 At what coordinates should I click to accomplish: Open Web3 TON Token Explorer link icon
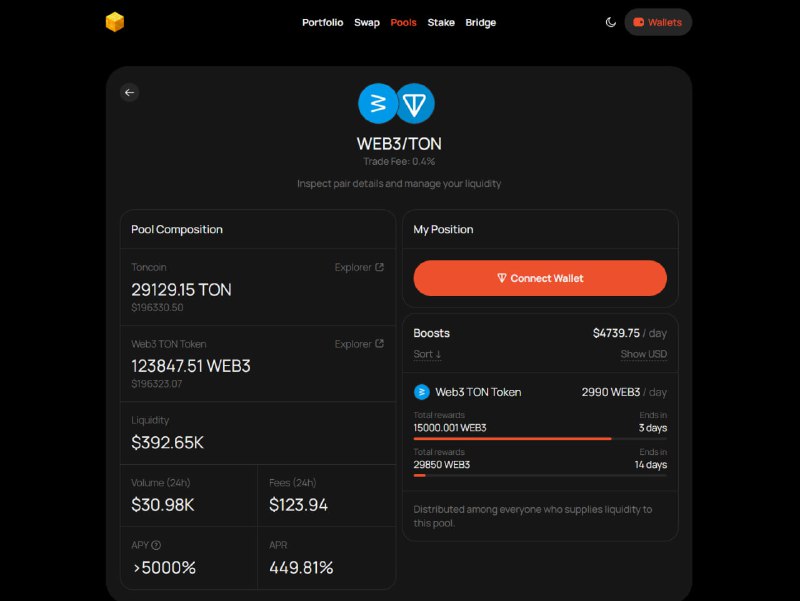click(379, 343)
